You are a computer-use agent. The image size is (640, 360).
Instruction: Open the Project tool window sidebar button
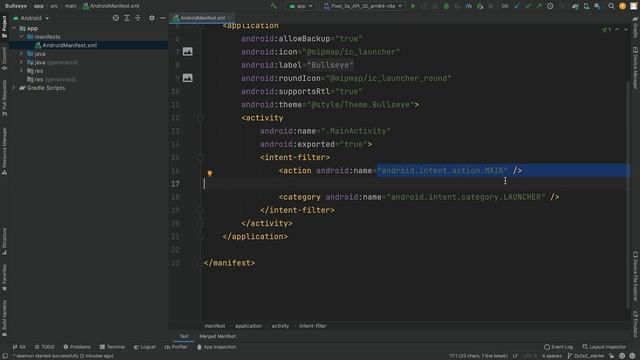(4, 27)
